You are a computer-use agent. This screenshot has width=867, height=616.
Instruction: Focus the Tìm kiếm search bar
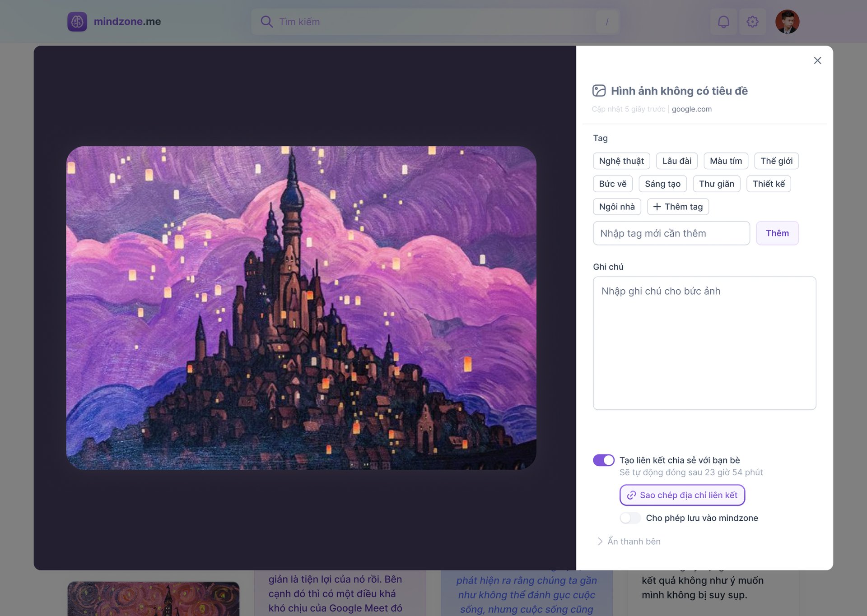pos(435,22)
